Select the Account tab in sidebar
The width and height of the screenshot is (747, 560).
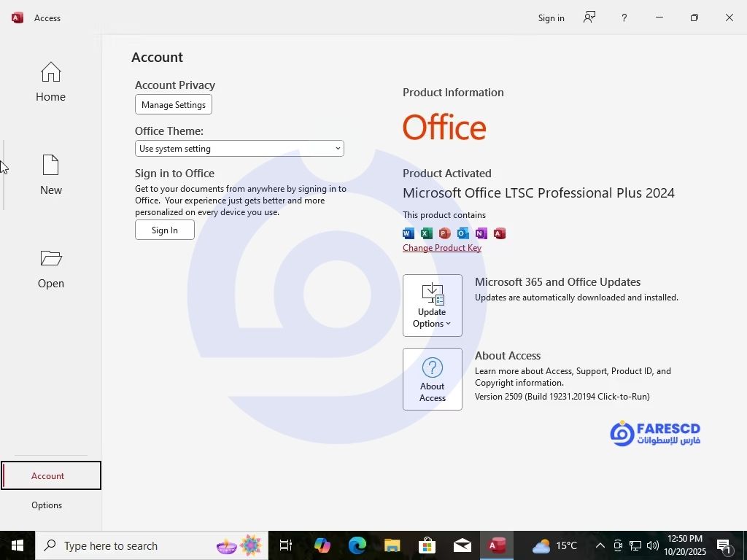pyautogui.click(x=48, y=475)
